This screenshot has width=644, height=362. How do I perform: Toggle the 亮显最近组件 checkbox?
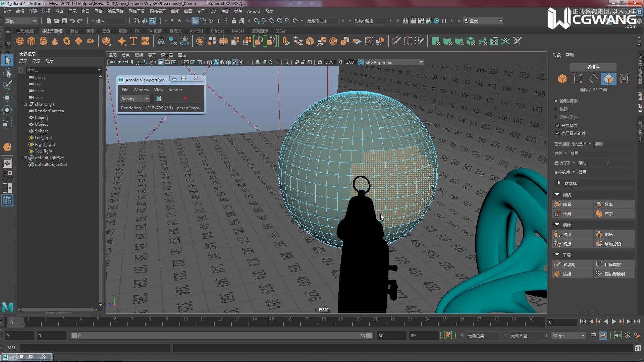[557, 133]
